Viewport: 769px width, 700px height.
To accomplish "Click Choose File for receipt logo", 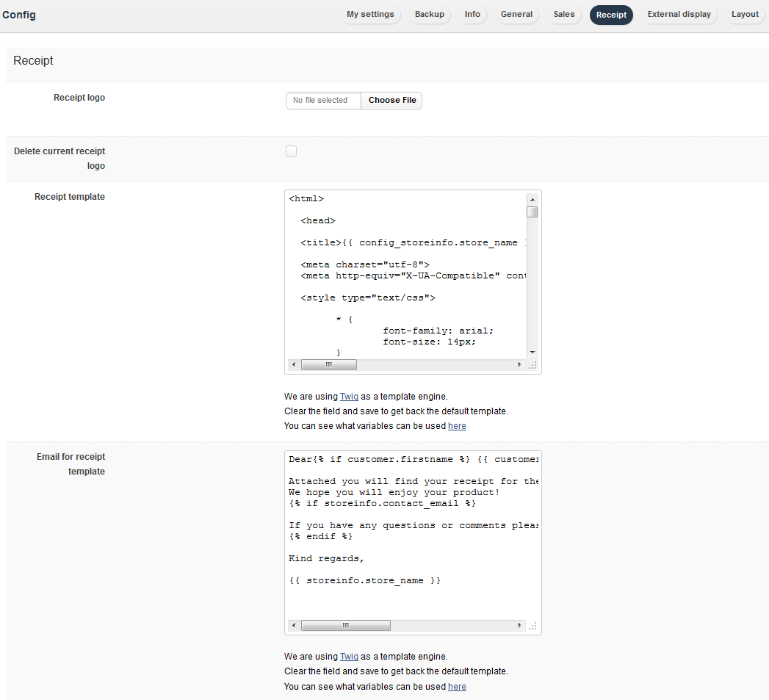I will pyautogui.click(x=391, y=101).
